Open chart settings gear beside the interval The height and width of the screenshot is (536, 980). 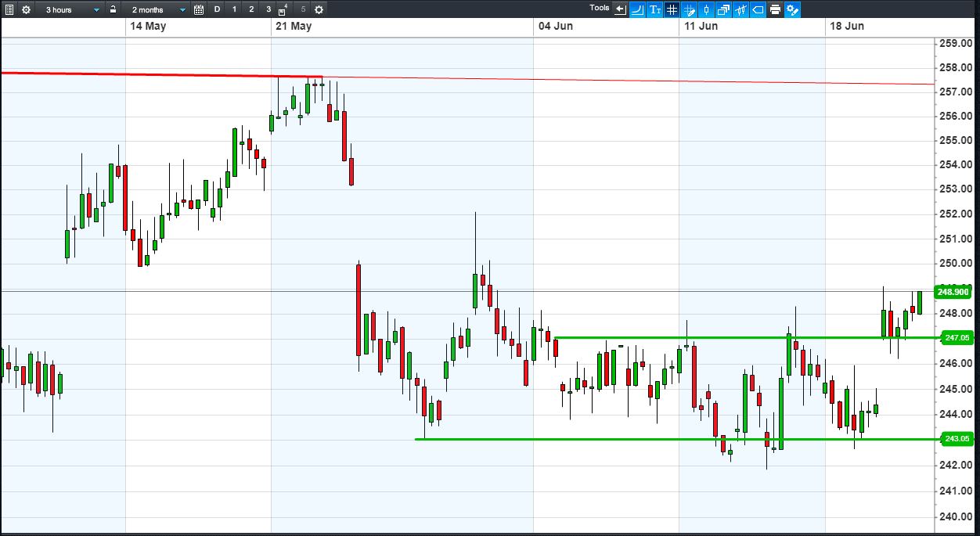click(x=26, y=9)
